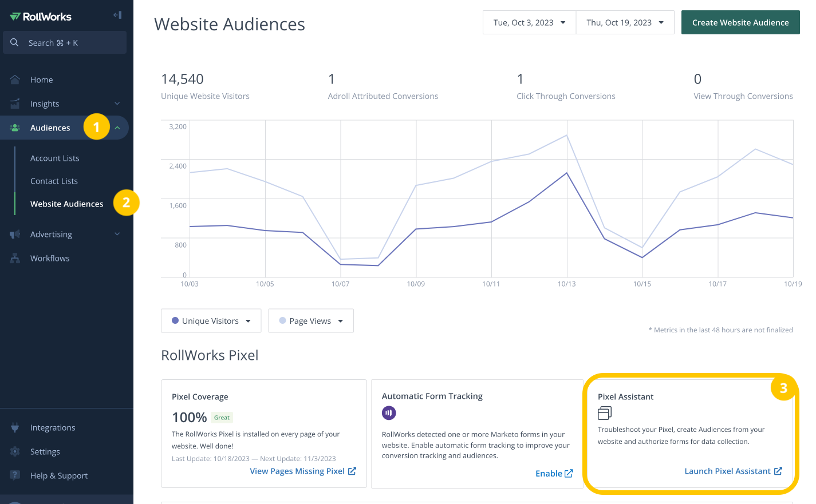This screenshot has width=816, height=504.
Task: Click the Pixel Assistant windows icon
Action: [x=605, y=412]
